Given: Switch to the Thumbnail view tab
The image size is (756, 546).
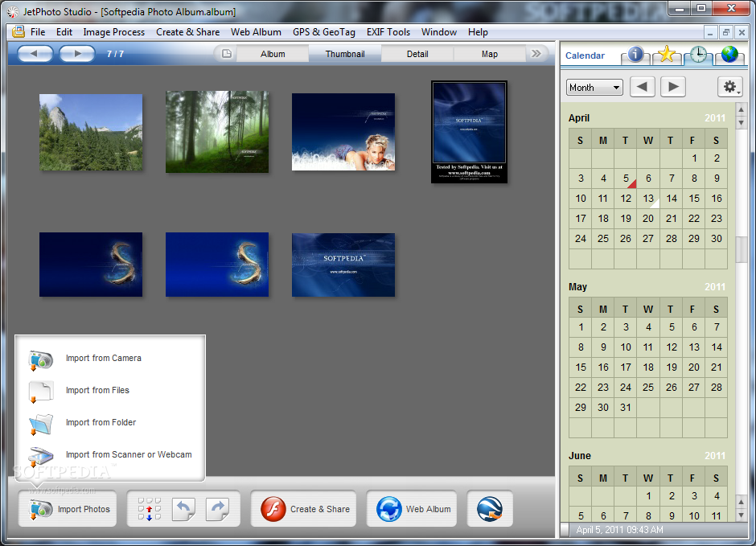Looking at the screenshot, I should point(345,54).
